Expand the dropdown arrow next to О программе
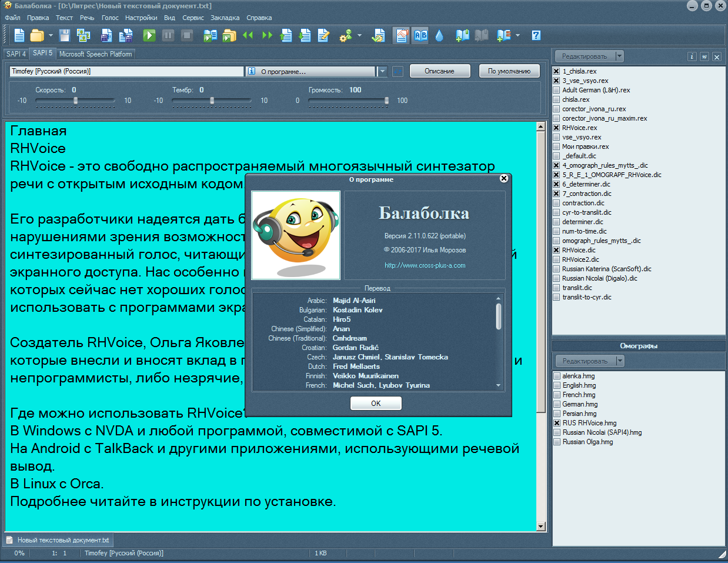The height and width of the screenshot is (563, 728). click(382, 71)
